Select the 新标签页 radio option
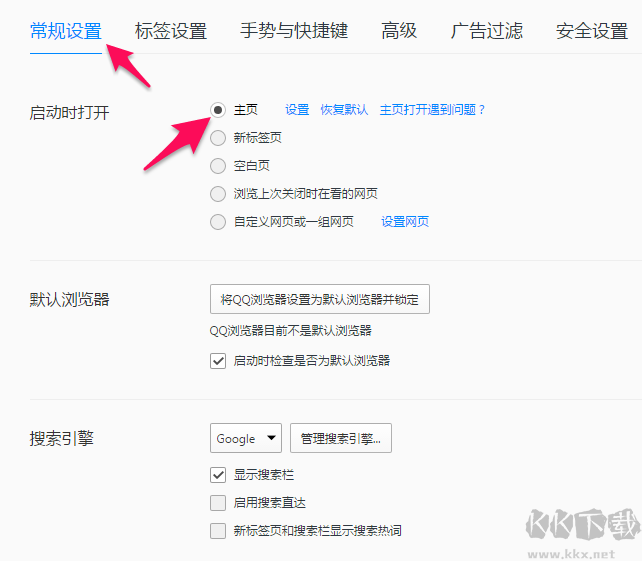The width and height of the screenshot is (642, 561). pos(218,138)
